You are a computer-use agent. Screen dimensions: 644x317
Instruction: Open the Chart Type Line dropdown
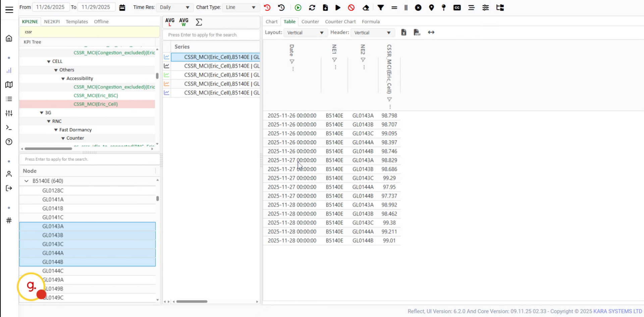point(240,7)
